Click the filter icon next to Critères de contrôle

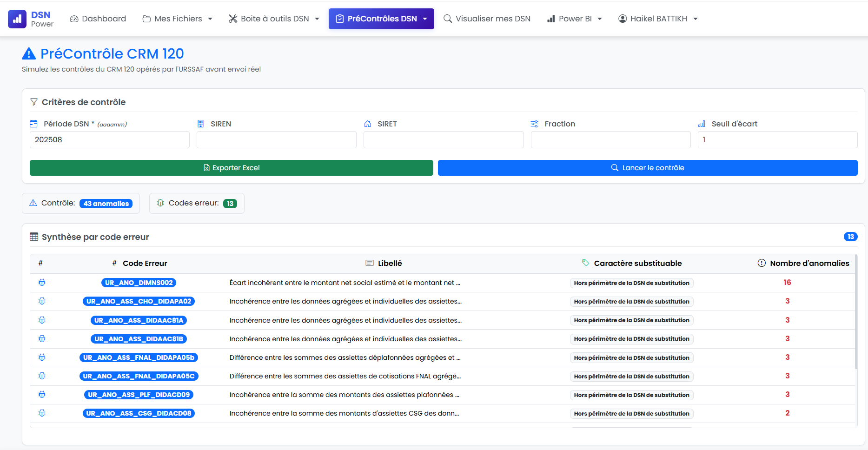(x=34, y=102)
